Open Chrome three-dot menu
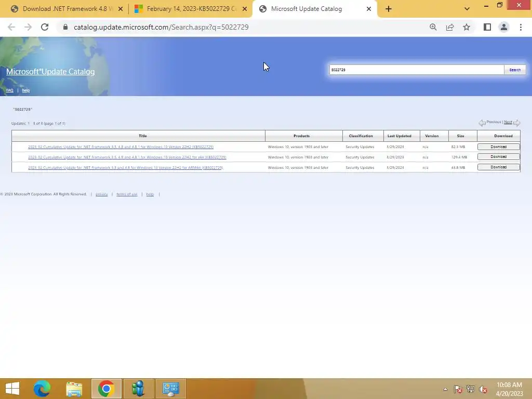Viewport: 532px width, 399px height. tap(521, 27)
